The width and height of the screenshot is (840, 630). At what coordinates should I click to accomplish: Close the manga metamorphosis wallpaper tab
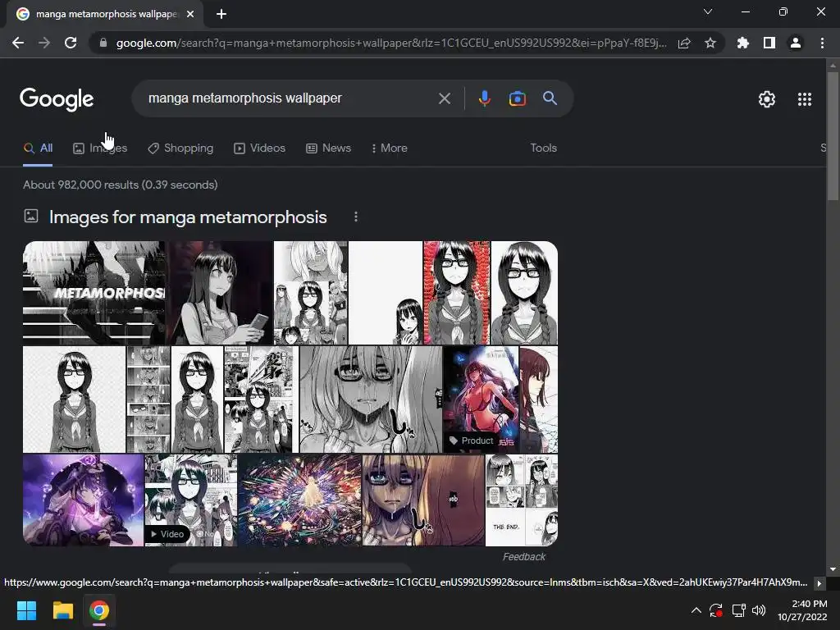coord(190,14)
